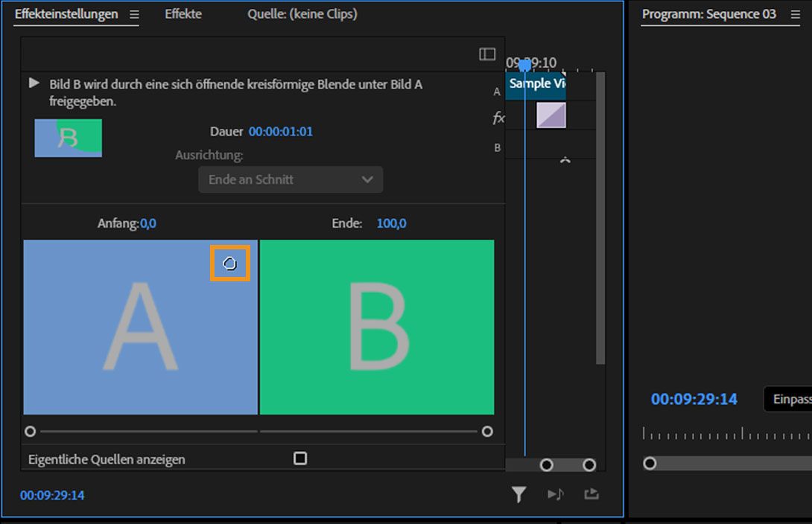812x524 pixels.
Task: Toggle the timeline view panel icon
Action: [x=487, y=54]
